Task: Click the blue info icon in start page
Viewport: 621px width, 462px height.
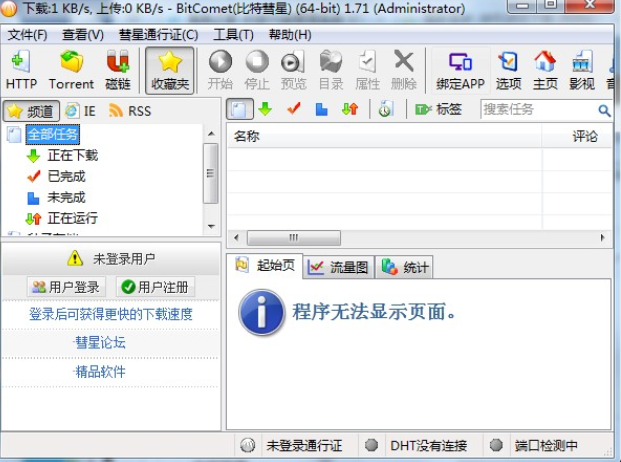Action: pos(261,312)
